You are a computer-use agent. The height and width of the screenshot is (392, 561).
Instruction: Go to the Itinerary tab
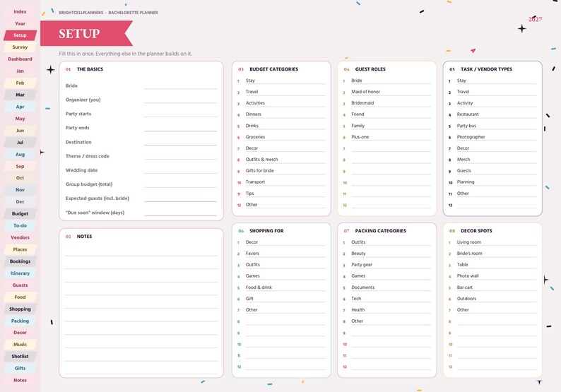tap(20, 273)
